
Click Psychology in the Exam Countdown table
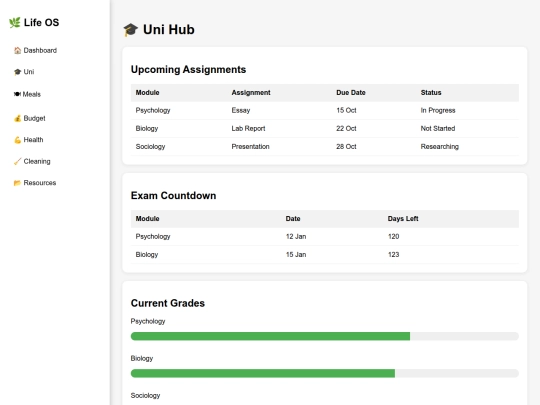point(153,237)
